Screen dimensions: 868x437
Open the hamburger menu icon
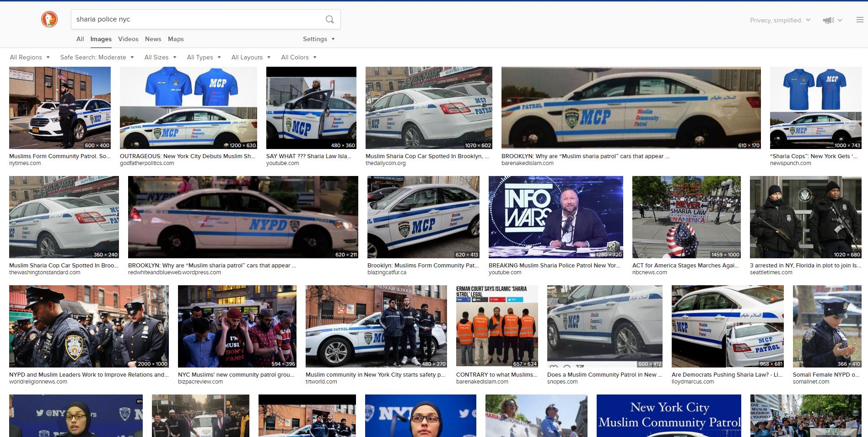(x=860, y=20)
